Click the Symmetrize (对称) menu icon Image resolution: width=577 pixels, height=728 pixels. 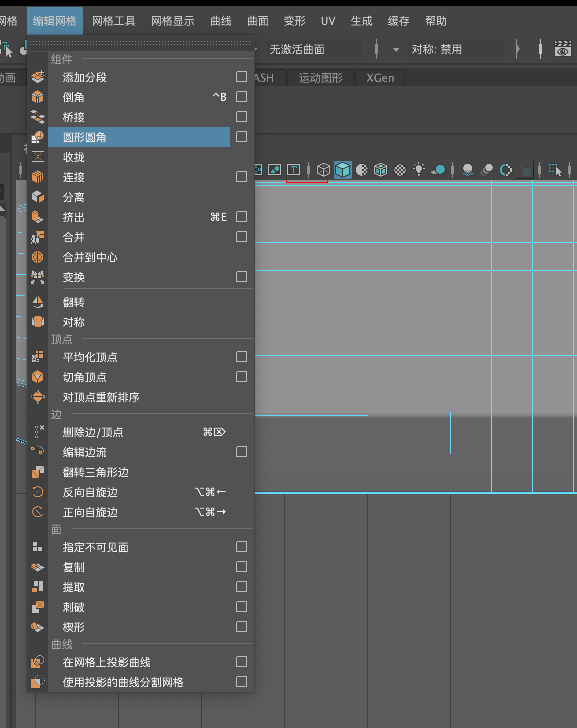38,322
